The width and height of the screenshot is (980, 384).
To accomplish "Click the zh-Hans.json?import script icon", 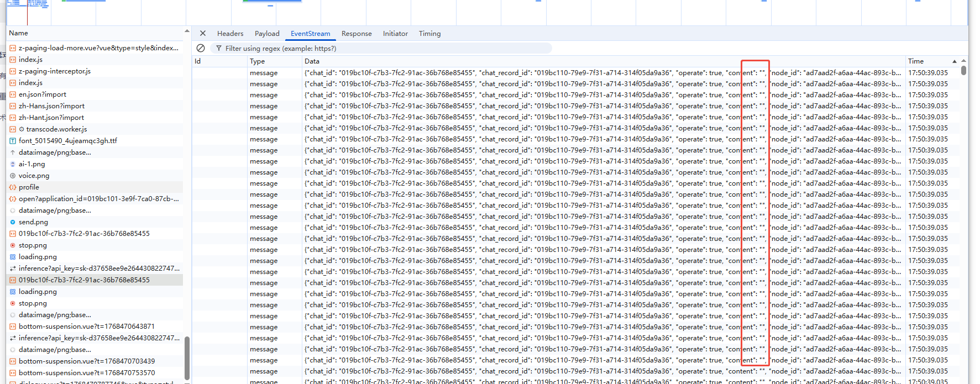I will click(13, 106).
